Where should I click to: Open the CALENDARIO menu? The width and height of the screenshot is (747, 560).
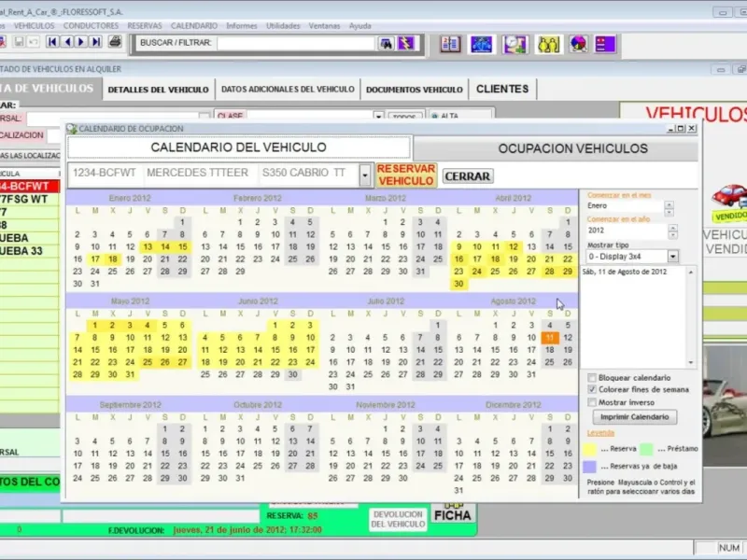[x=194, y=26]
